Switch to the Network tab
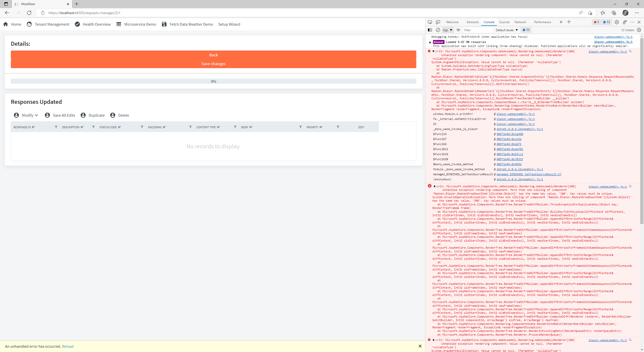644x352 pixels. pos(520,22)
